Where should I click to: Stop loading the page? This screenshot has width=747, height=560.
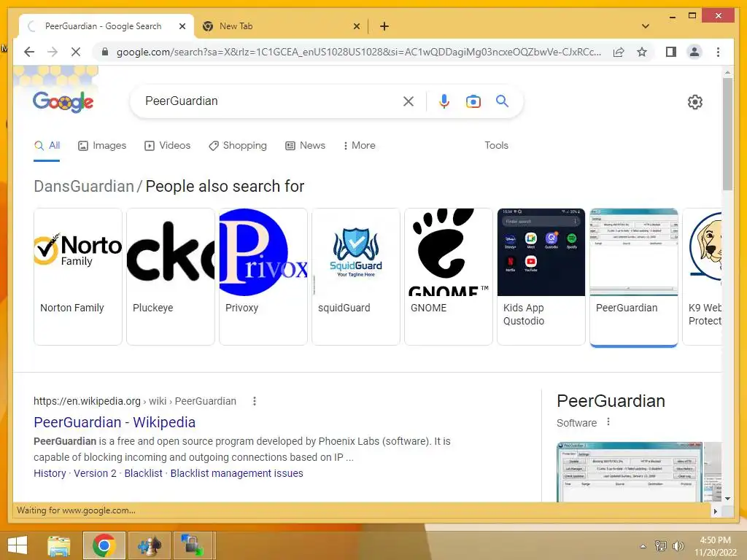(76, 52)
